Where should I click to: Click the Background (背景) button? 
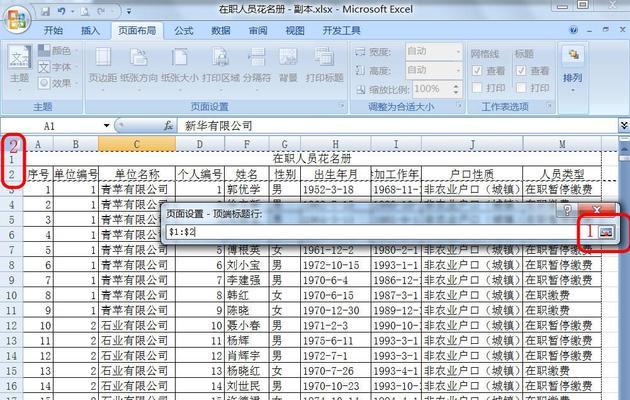pyautogui.click(x=288, y=67)
